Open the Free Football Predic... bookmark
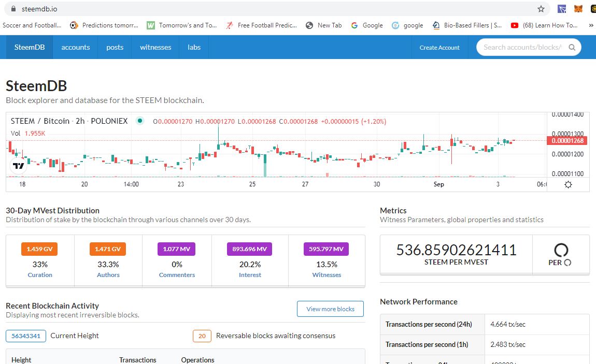This screenshot has height=364, width=596. pyautogui.click(x=262, y=25)
